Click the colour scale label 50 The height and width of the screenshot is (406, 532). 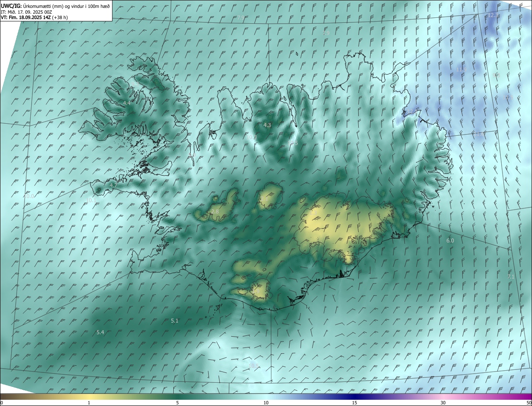pyautogui.click(x=528, y=403)
